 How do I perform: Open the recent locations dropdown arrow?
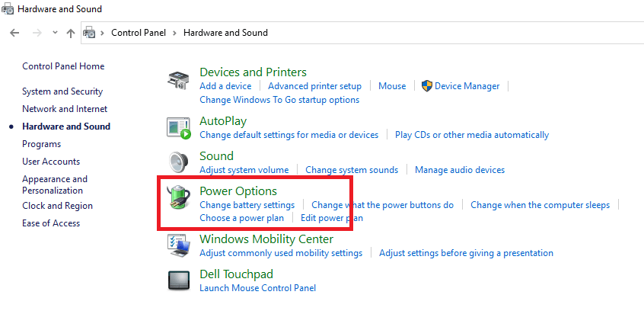[x=55, y=33]
